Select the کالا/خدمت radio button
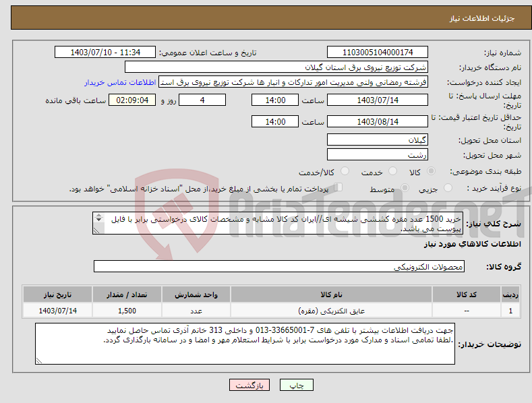Screen dimensions: 532x403 click(x=345, y=171)
